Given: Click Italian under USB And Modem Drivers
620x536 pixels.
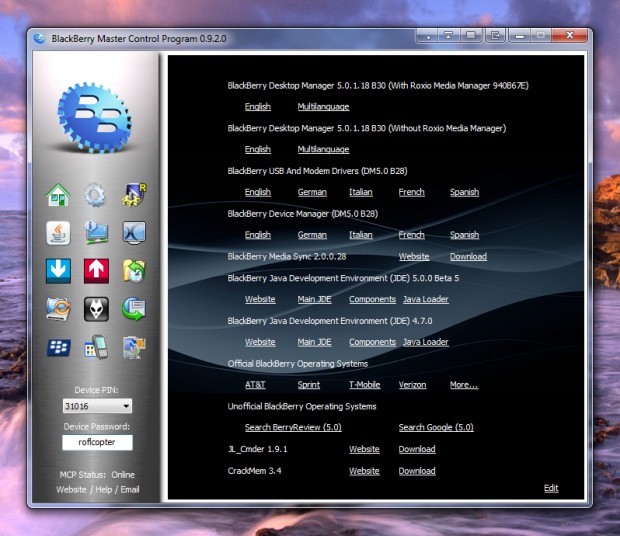Looking at the screenshot, I should [361, 192].
